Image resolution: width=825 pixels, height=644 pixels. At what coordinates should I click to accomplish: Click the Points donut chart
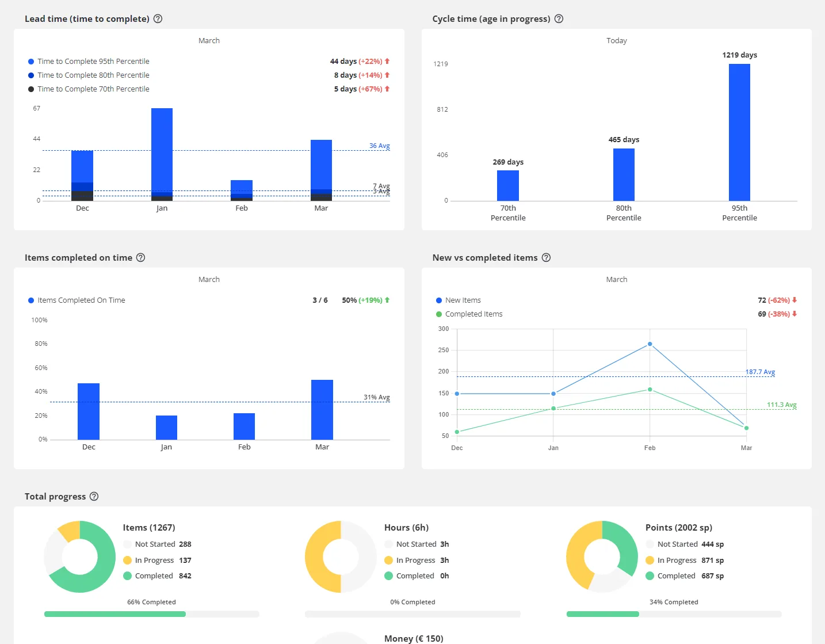602,557
